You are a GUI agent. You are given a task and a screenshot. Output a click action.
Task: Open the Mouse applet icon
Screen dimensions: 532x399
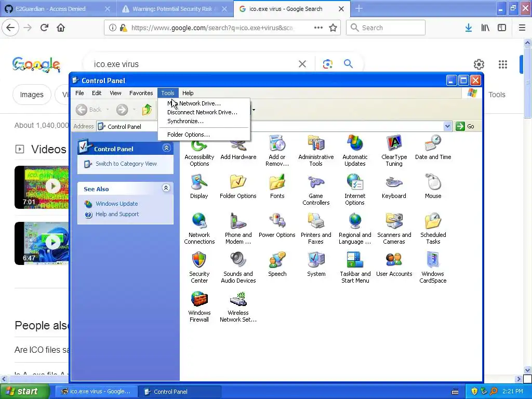433,187
